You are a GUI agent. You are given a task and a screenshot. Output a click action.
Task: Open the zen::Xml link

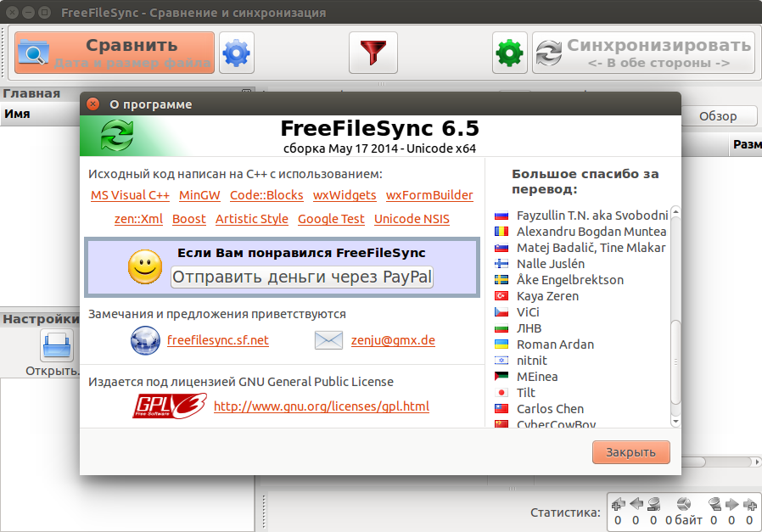click(138, 219)
